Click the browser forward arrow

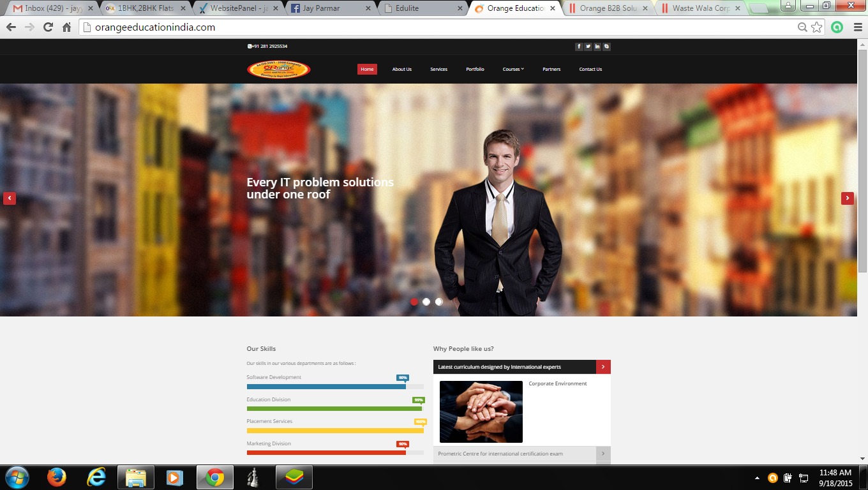coord(29,27)
